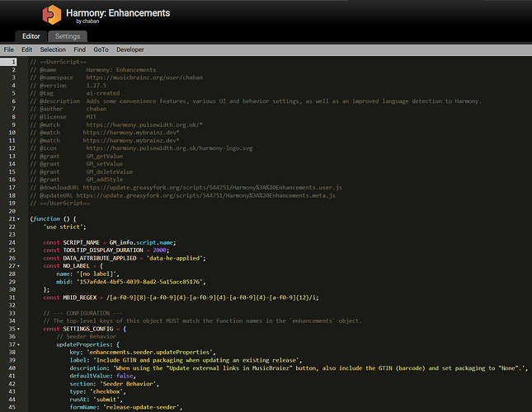
Task: Click the mbid string '157afde4-4bf5-4039-8ad2-5a15acc85176'
Action: click(x=139, y=282)
